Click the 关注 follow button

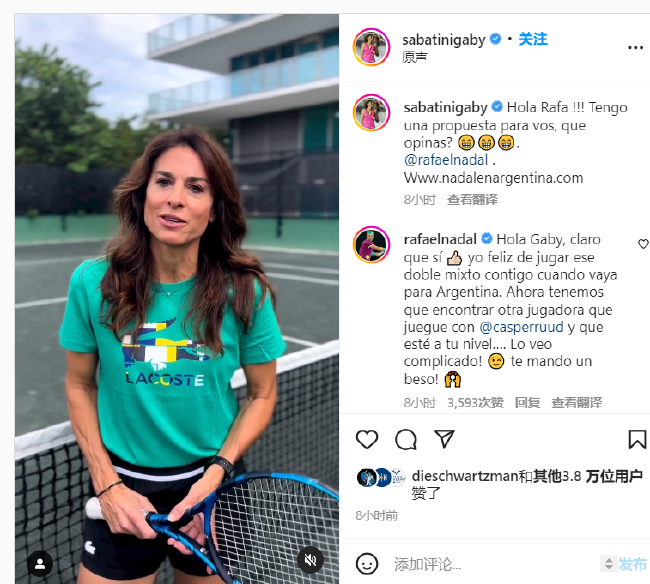(x=533, y=39)
